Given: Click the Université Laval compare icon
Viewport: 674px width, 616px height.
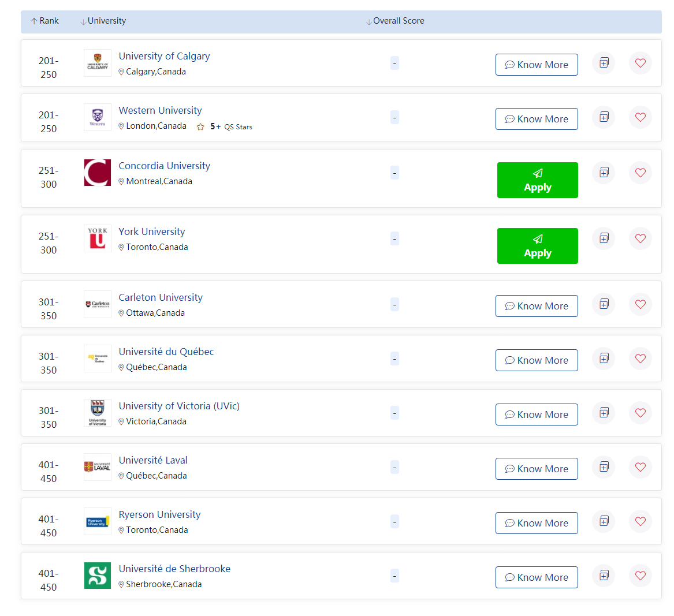Looking at the screenshot, I should tap(604, 467).
